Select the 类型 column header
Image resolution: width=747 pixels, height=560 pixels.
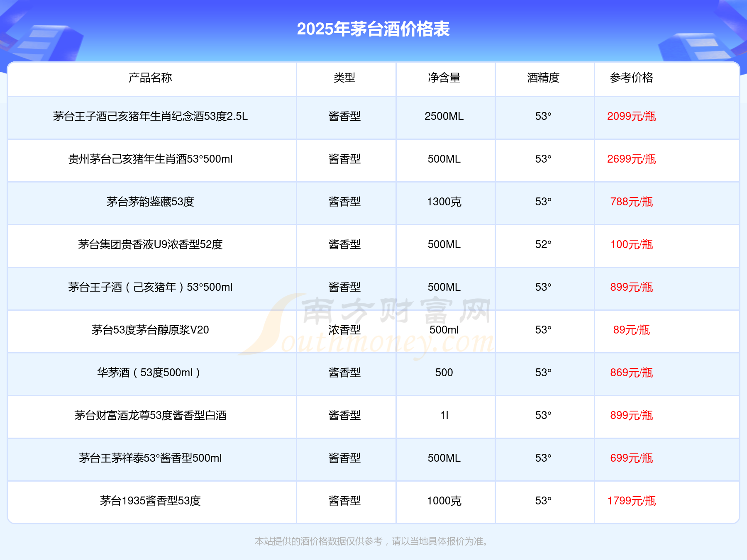click(344, 78)
